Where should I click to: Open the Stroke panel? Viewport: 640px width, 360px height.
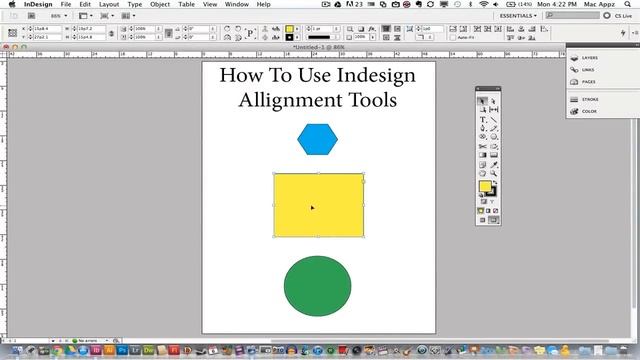[x=584, y=99]
